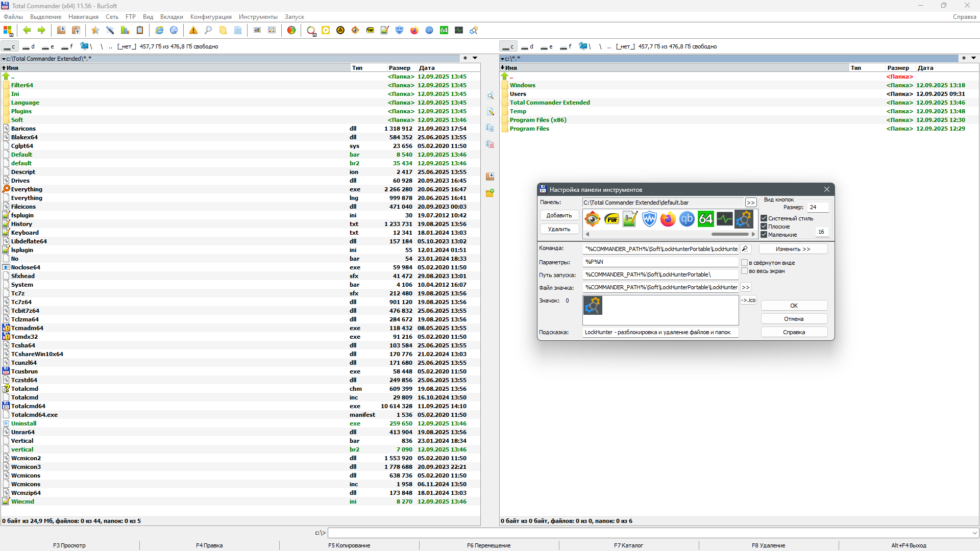Click the yellow play-button icon in toolbar
Screen dimensions: 980x551
tap(326, 30)
